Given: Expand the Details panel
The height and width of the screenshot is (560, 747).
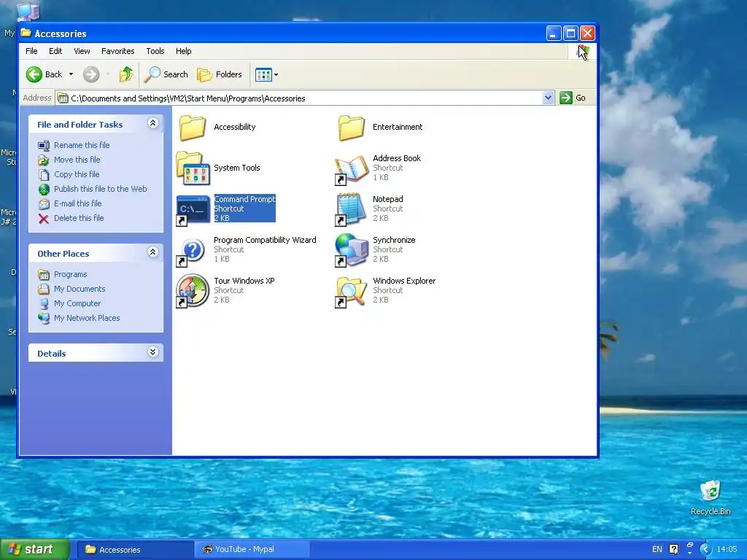Looking at the screenshot, I should [x=152, y=352].
